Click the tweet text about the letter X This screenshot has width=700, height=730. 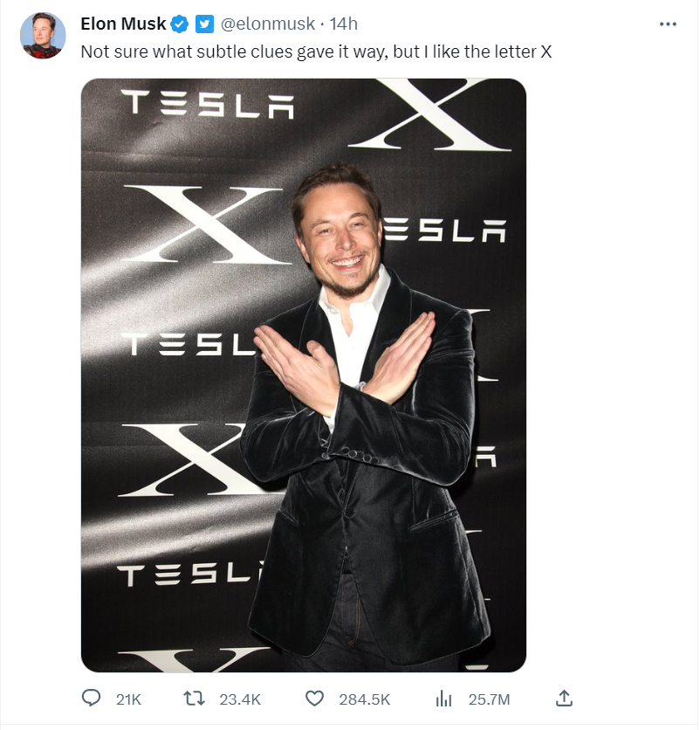pos(316,52)
